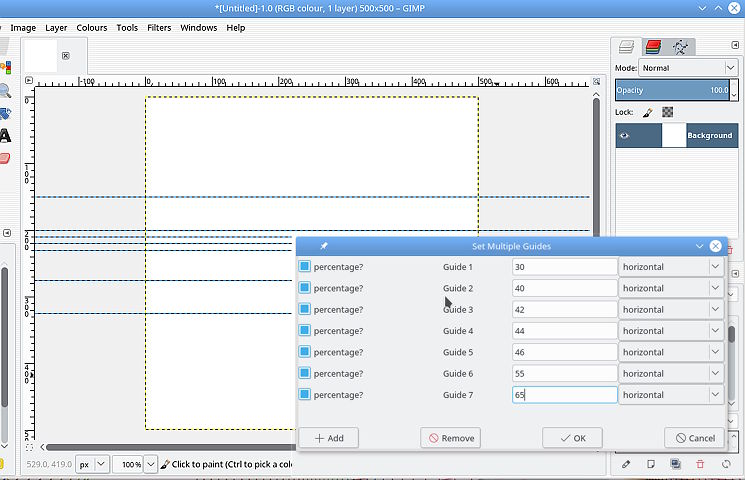This screenshot has width=745, height=480.
Task: Click the Remove button in guides dialog
Action: point(450,438)
